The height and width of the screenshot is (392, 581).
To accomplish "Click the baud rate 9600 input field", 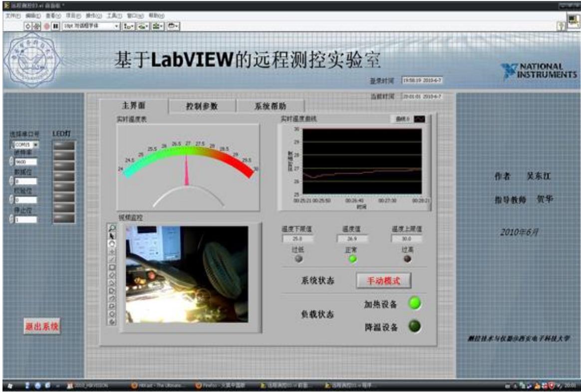I will point(25,162).
